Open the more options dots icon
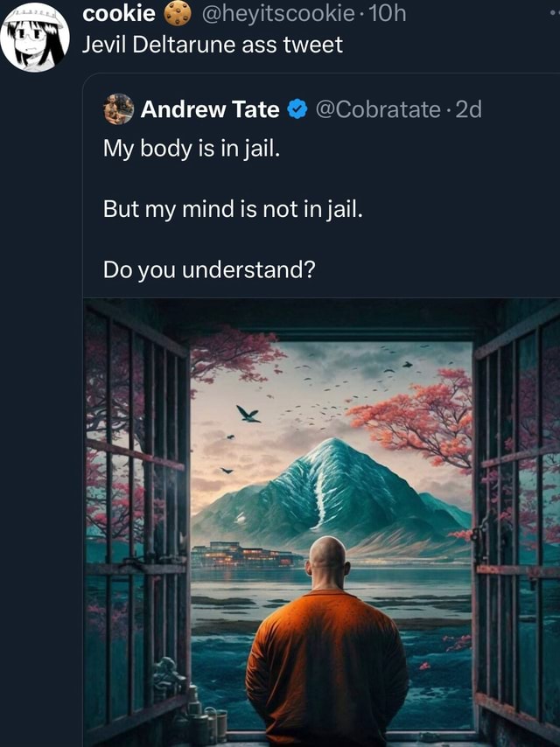 point(554,14)
